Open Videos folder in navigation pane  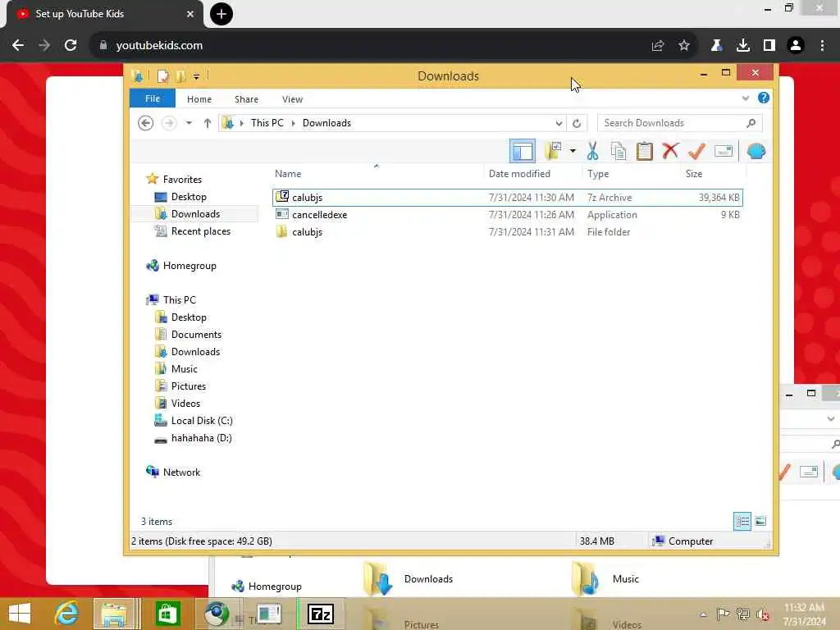(185, 403)
